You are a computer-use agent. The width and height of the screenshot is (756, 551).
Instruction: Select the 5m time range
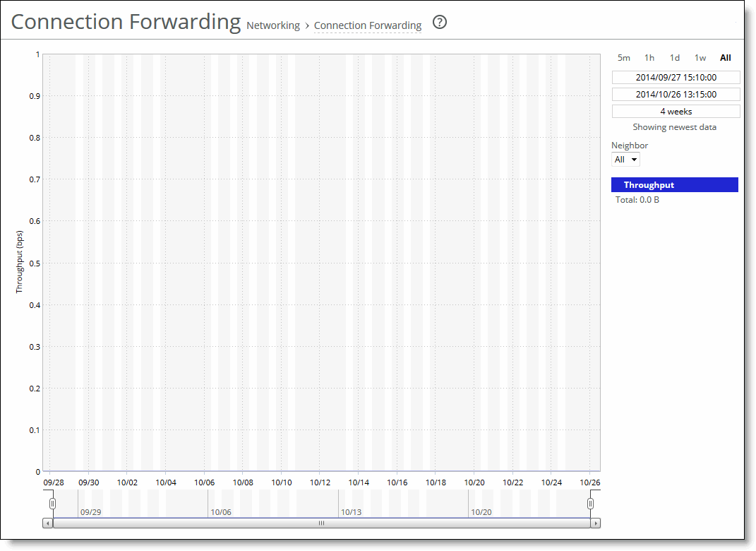coord(624,58)
